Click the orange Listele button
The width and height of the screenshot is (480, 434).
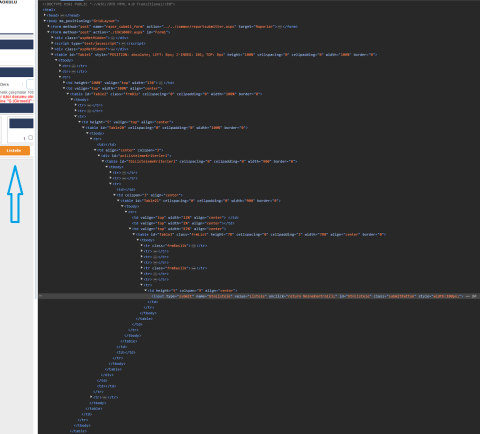tap(15, 151)
